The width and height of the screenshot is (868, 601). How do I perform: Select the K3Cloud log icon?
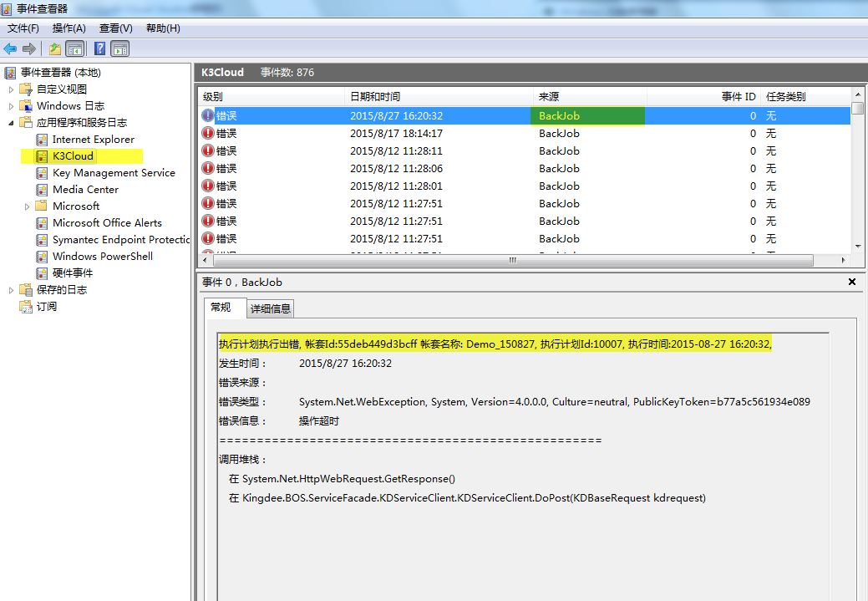click(x=42, y=156)
